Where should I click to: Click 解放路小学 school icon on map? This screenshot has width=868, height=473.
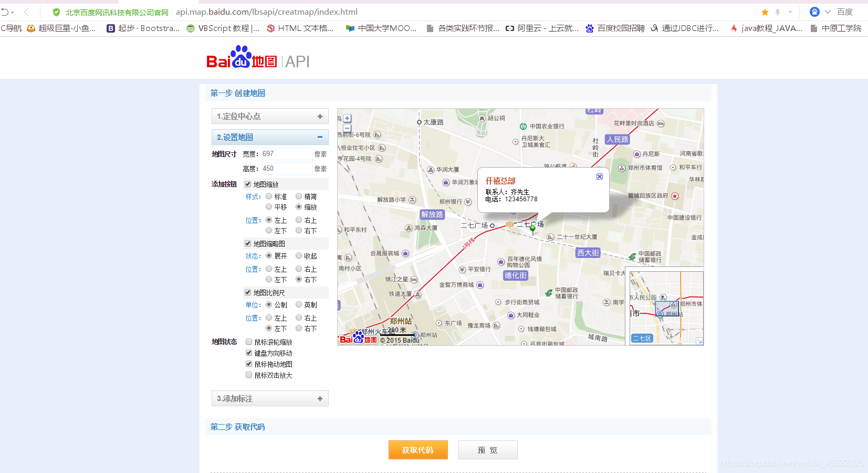[412, 200]
